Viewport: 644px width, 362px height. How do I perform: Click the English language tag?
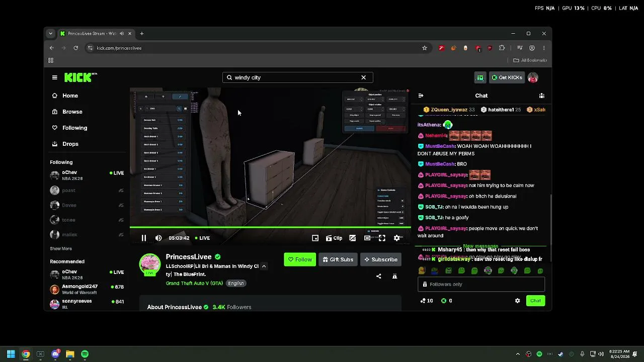(235, 283)
